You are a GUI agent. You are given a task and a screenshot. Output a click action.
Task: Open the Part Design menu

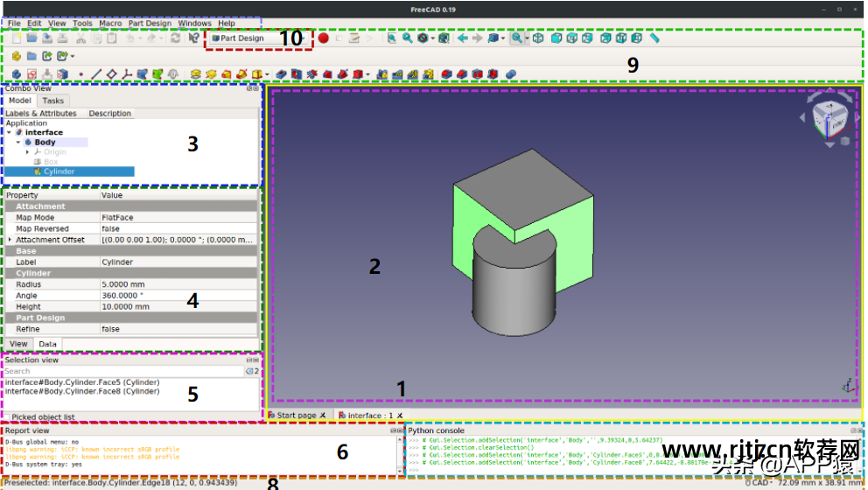click(x=150, y=24)
